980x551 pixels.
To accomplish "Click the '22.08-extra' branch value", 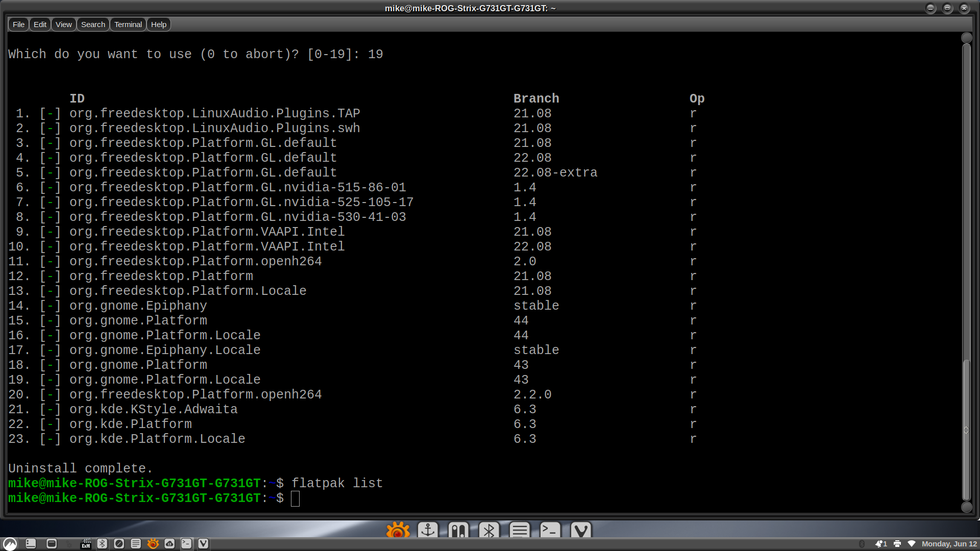I will pyautogui.click(x=555, y=172).
